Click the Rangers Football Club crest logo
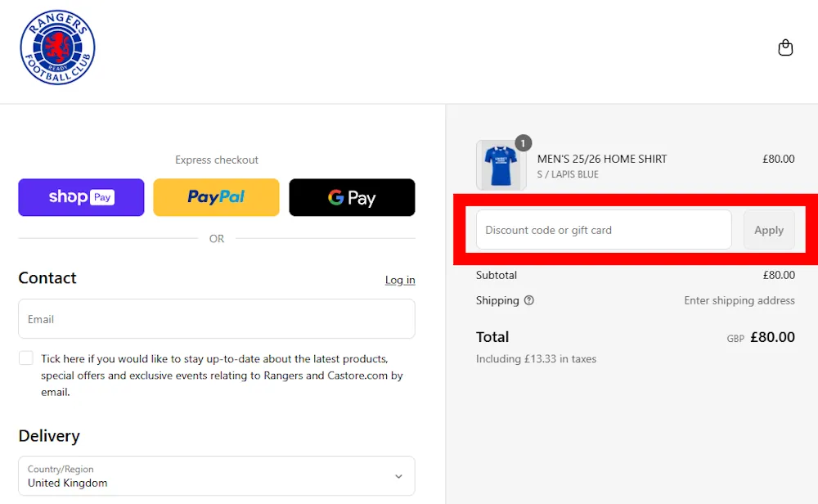This screenshot has width=818, height=504. tap(57, 47)
